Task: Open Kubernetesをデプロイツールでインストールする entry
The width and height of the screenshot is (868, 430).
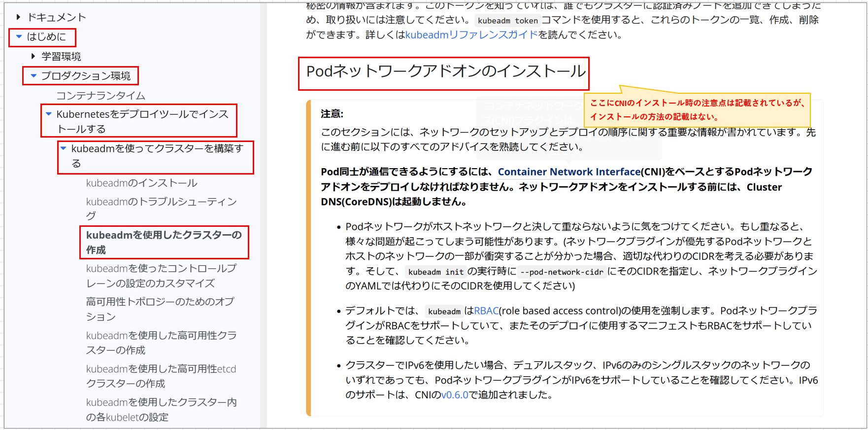Action: [142, 121]
